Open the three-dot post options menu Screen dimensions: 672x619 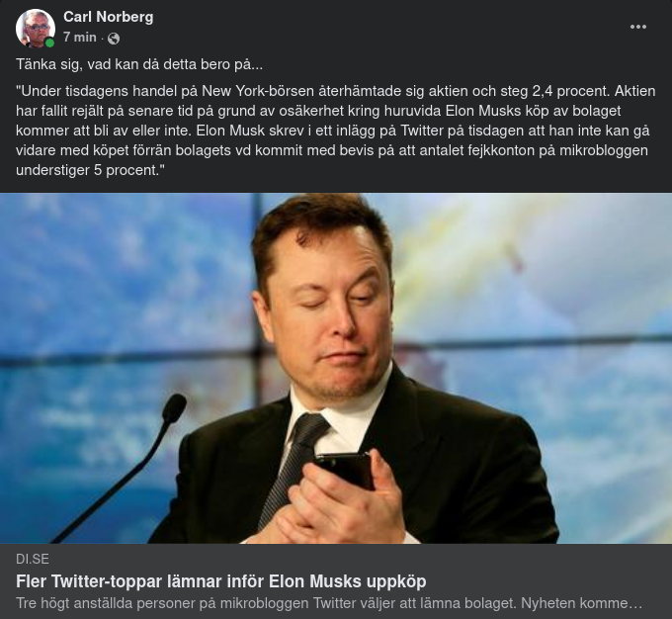[638, 27]
